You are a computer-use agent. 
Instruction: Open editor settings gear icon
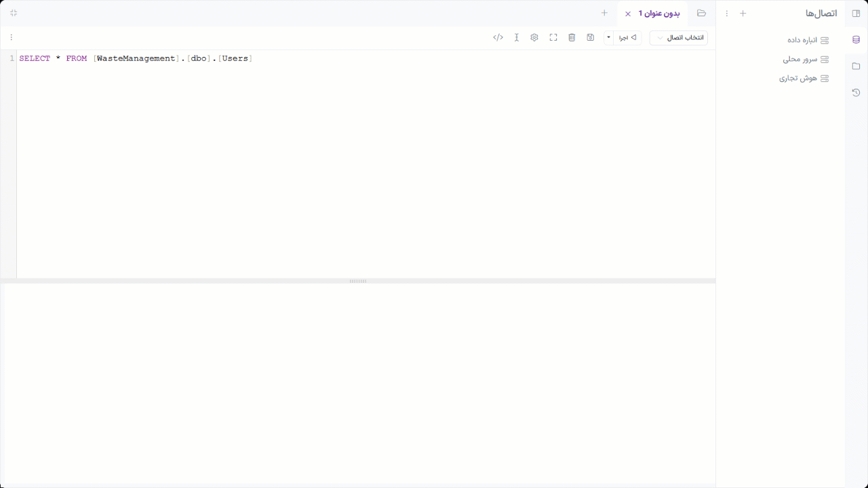[534, 38]
